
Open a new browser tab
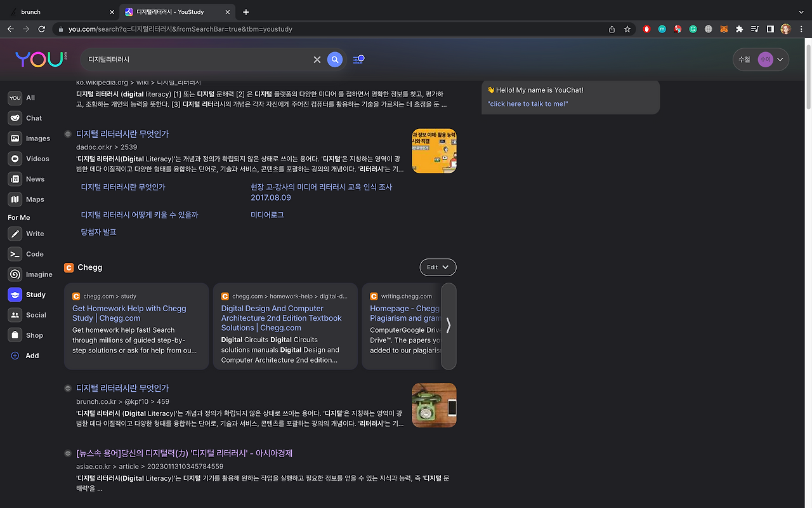pyautogui.click(x=246, y=12)
